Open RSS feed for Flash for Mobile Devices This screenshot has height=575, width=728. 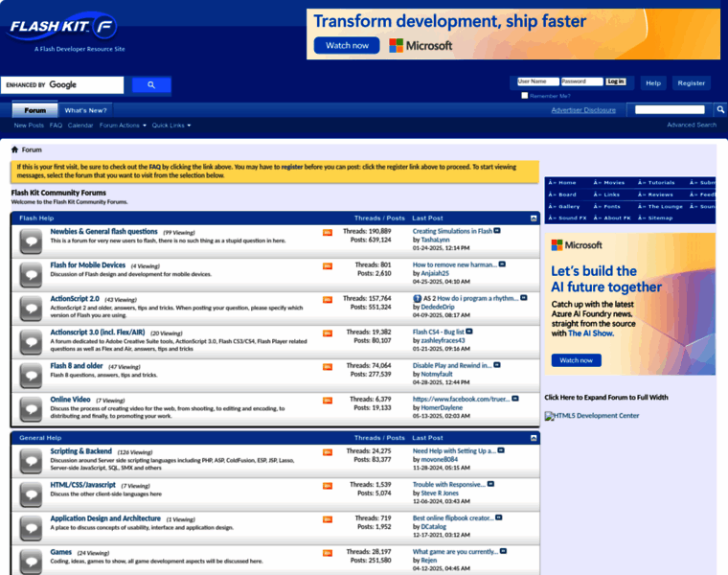point(328,266)
